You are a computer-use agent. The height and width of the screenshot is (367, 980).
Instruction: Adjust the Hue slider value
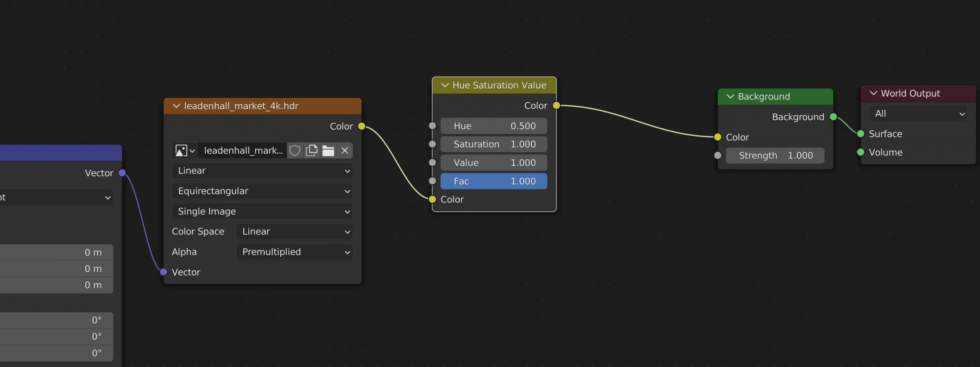(493, 126)
